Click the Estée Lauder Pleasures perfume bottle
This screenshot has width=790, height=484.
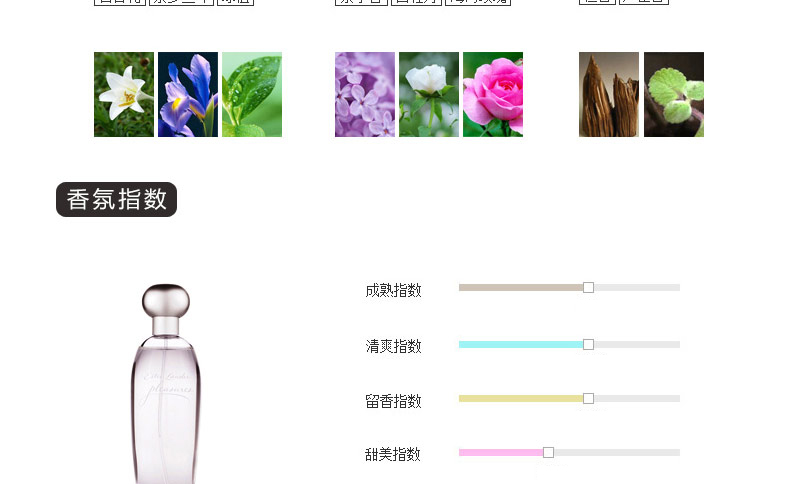tap(166, 384)
